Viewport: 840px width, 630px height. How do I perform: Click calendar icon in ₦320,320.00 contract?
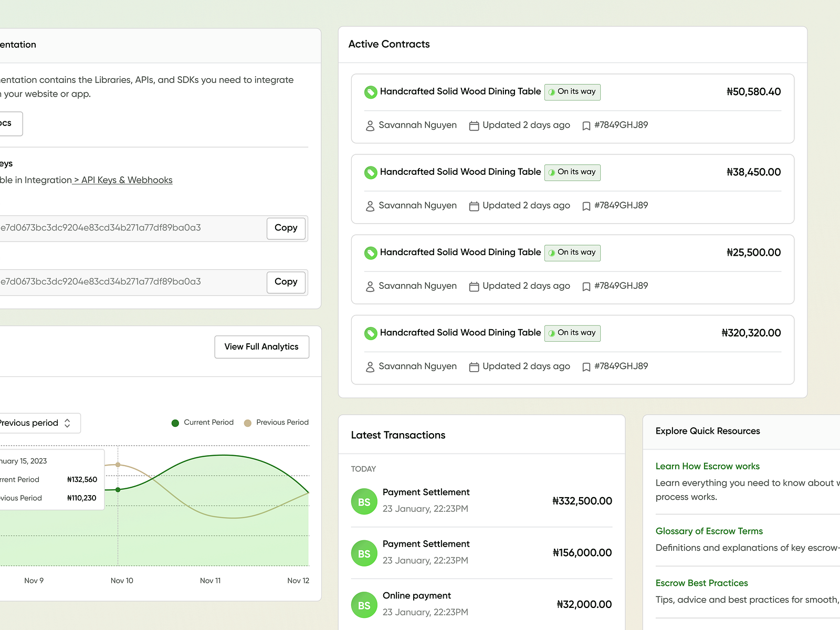(x=474, y=366)
